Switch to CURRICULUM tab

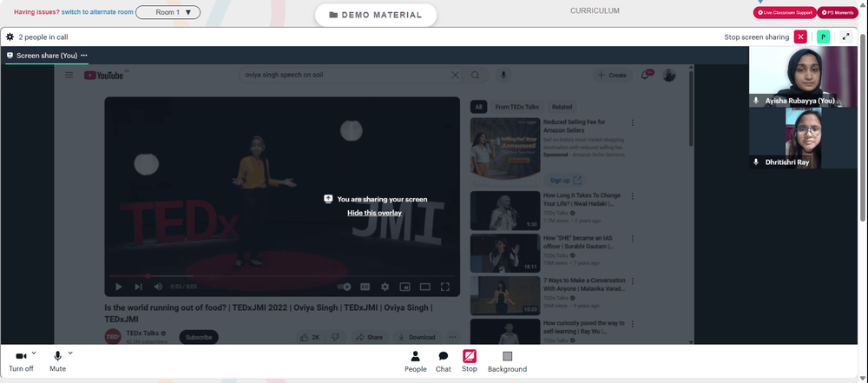click(595, 11)
